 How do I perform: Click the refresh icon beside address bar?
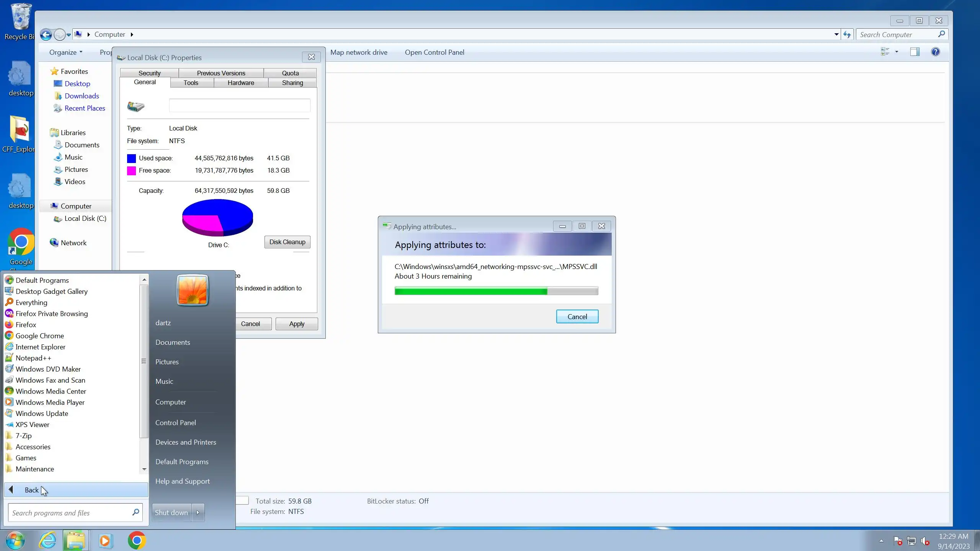(x=847, y=34)
